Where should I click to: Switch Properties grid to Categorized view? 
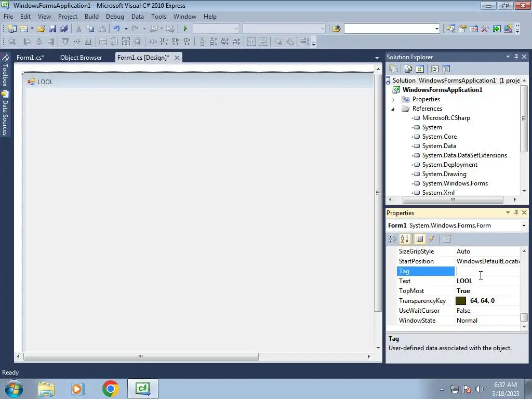(393, 239)
